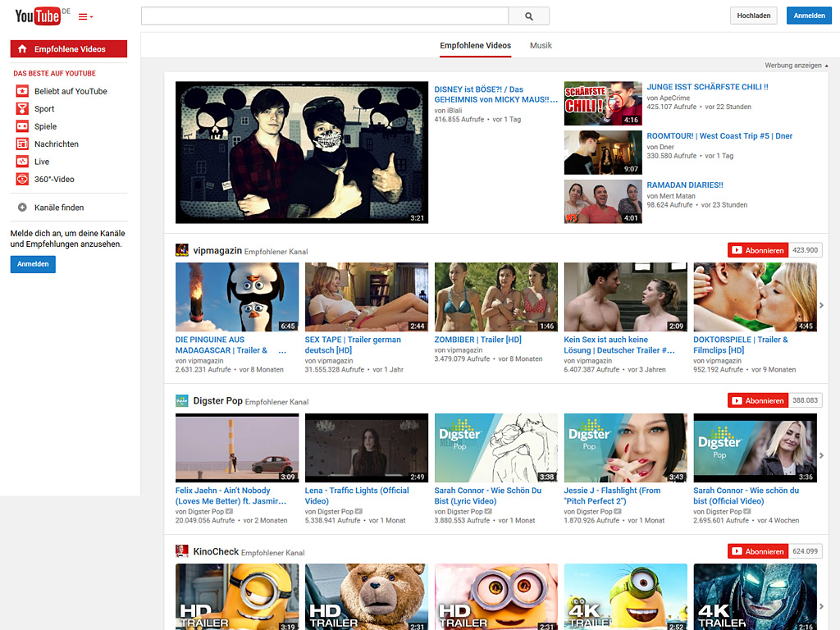This screenshot has height=630, width=840.
Task: Open the JUNGE ISST SCHÄRFSTE CHILI thumbnail
Action: (603, 103)
